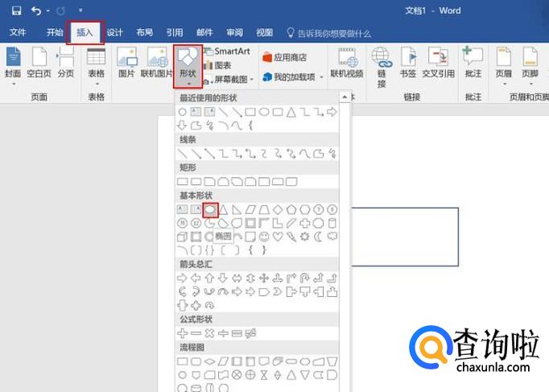Choose the not-equal sign in 公式形状
This screenshot has width=549, height=392.
[250, 333]
